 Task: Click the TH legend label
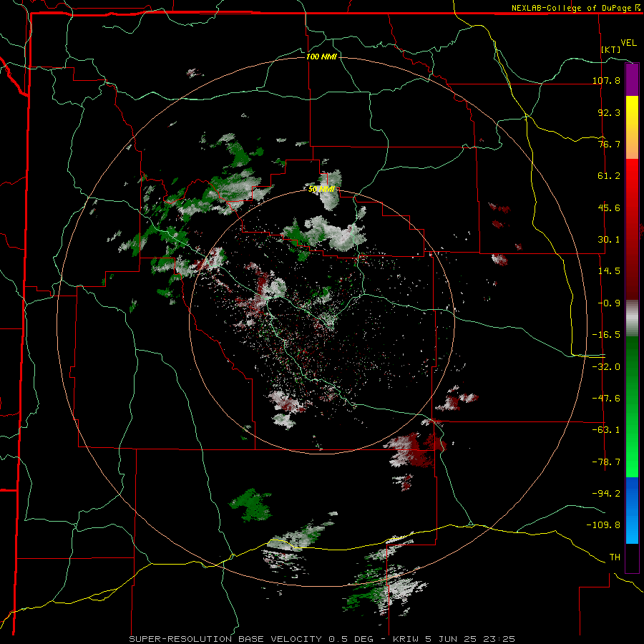tap(615, 557)
